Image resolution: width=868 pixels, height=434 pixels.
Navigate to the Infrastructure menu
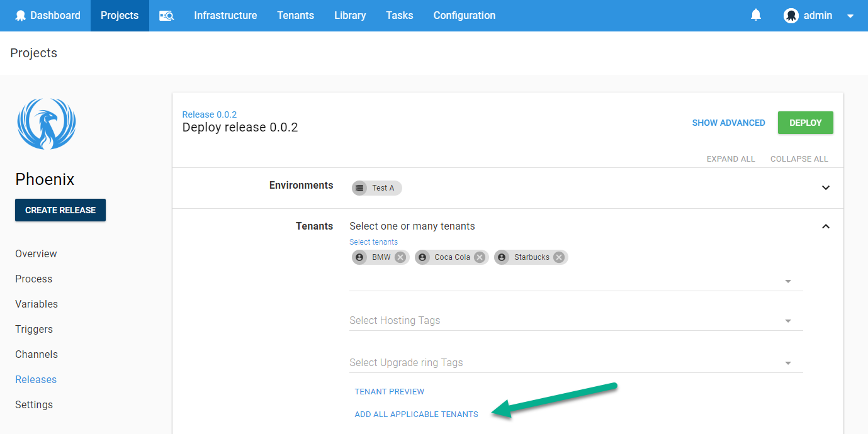[x=225, y=15]
